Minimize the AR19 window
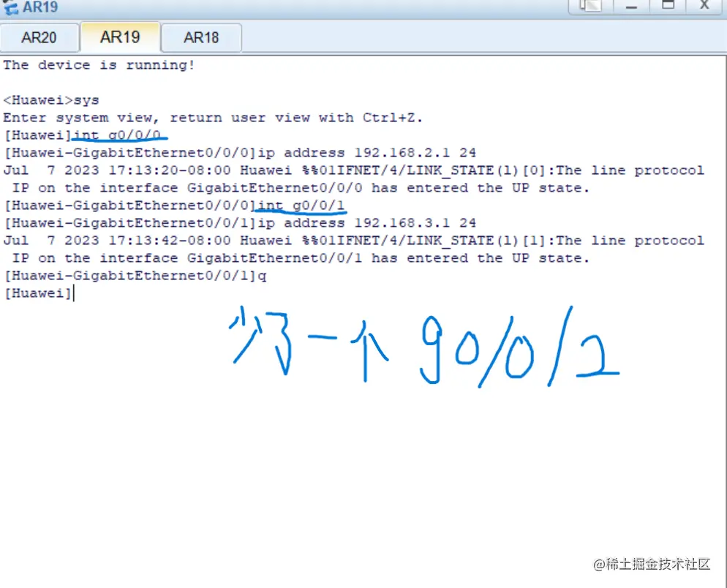The image size is (727, 588). point(631,6)
